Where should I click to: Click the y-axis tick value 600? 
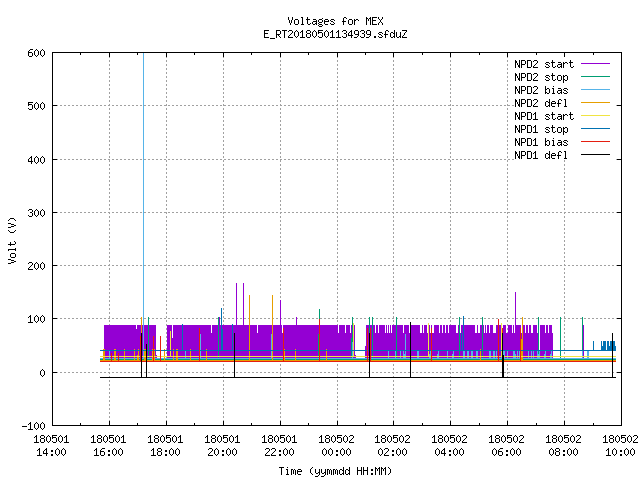[36, 53]
